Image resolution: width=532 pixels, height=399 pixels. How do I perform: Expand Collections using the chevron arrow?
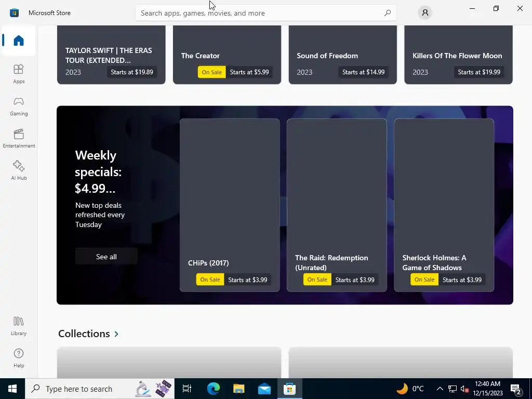tap(116, 334)
